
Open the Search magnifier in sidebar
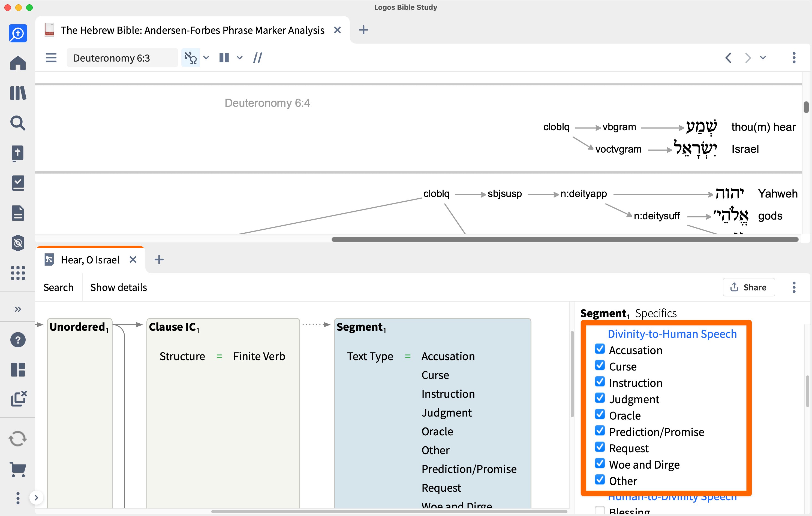[x=17, y=123]
